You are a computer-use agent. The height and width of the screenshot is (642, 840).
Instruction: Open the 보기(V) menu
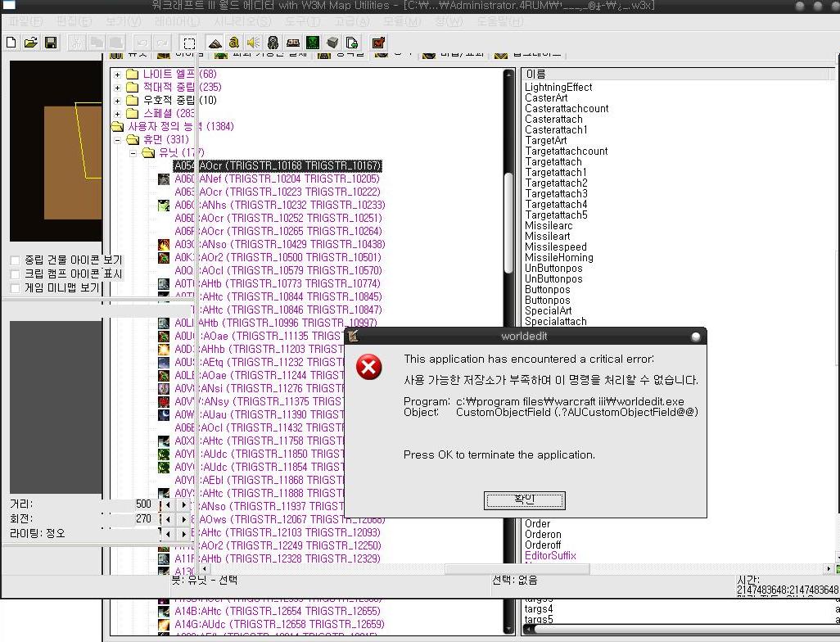click(123, 21)
